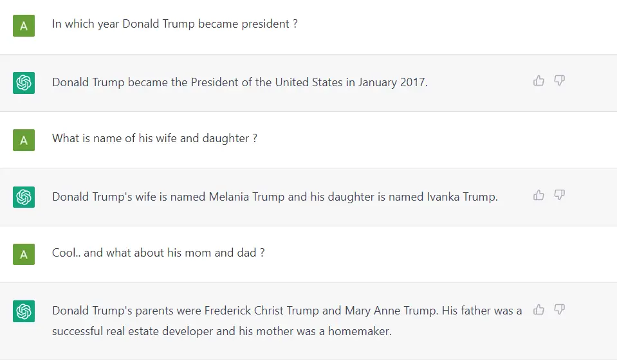The height and width of the screenshot is (364, 617).
Task: Click ChatGPT logo beside the parents reply
Action: (24, 311)
